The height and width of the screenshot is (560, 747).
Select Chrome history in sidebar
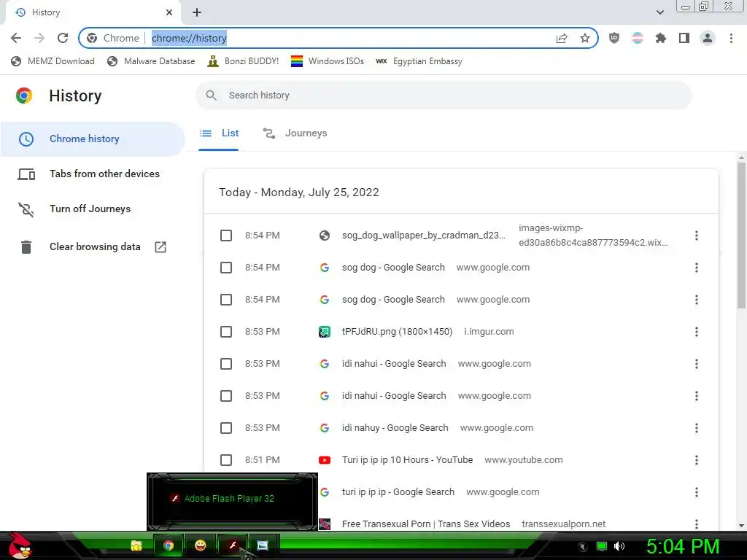point(93,139)
